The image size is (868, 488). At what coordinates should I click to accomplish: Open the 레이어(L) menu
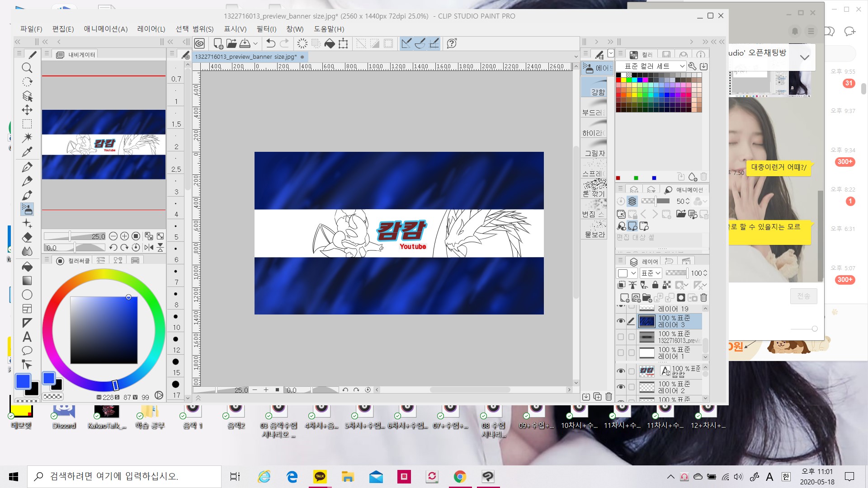151,29
